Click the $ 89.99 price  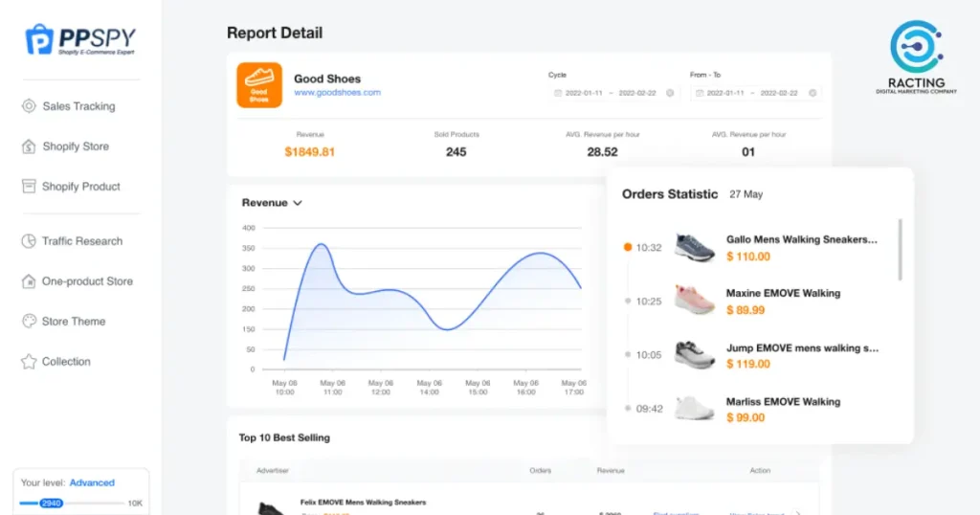(745, 310)
